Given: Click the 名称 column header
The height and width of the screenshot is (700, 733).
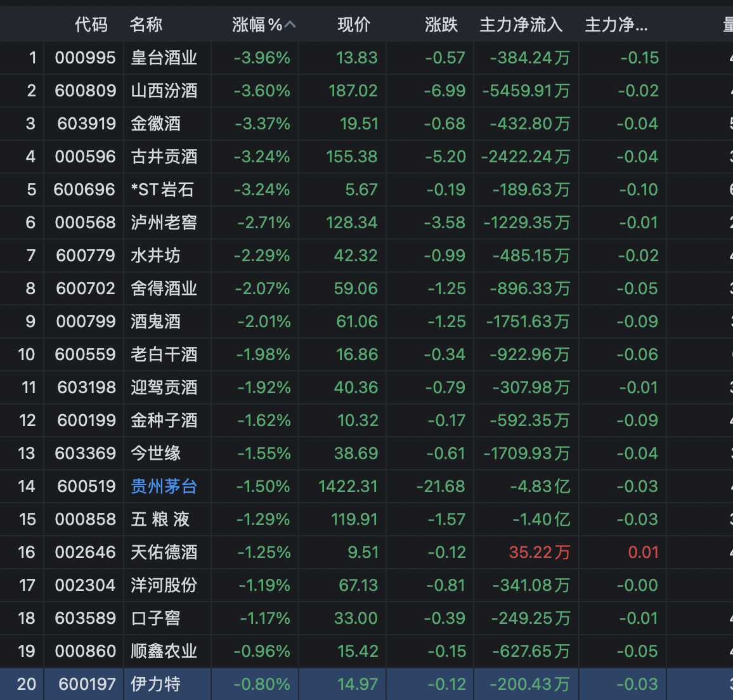Looking at the screenshot, I should click(x=146, y=25).
